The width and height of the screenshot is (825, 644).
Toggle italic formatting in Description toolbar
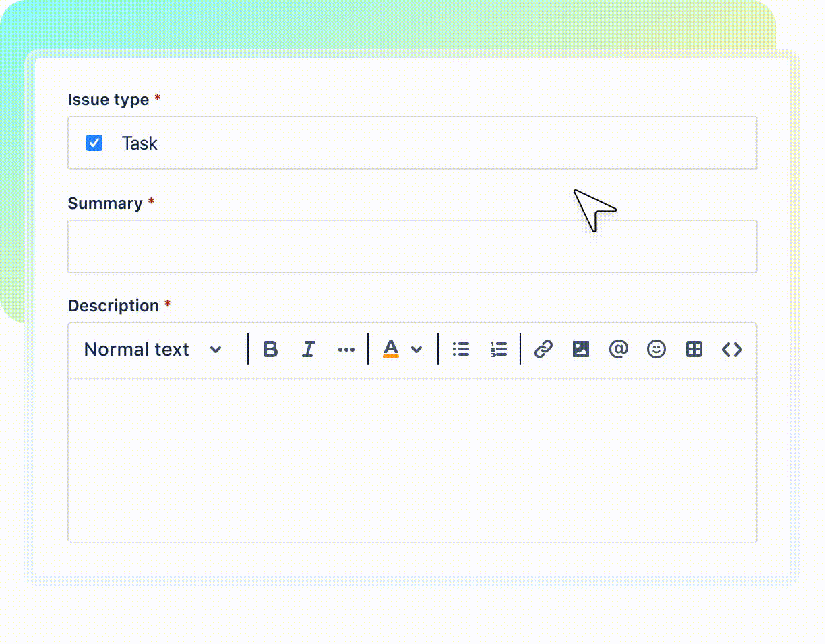click(308, 349)
